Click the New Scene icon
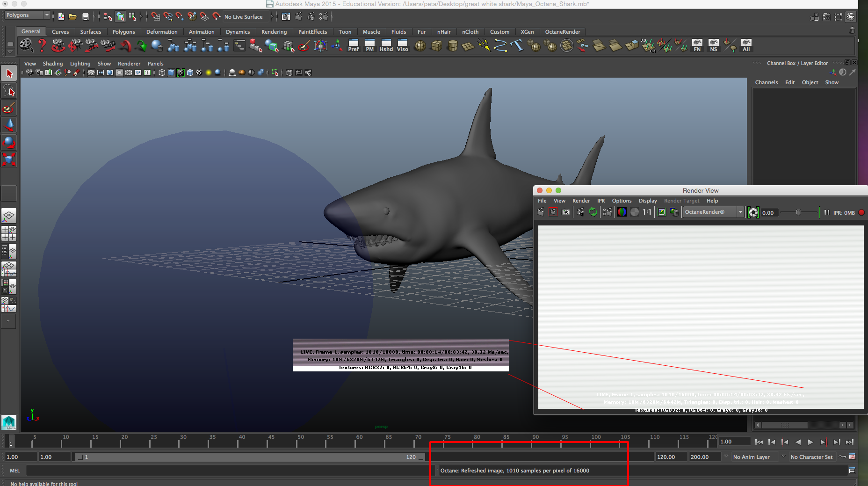 tap(61, 17)
